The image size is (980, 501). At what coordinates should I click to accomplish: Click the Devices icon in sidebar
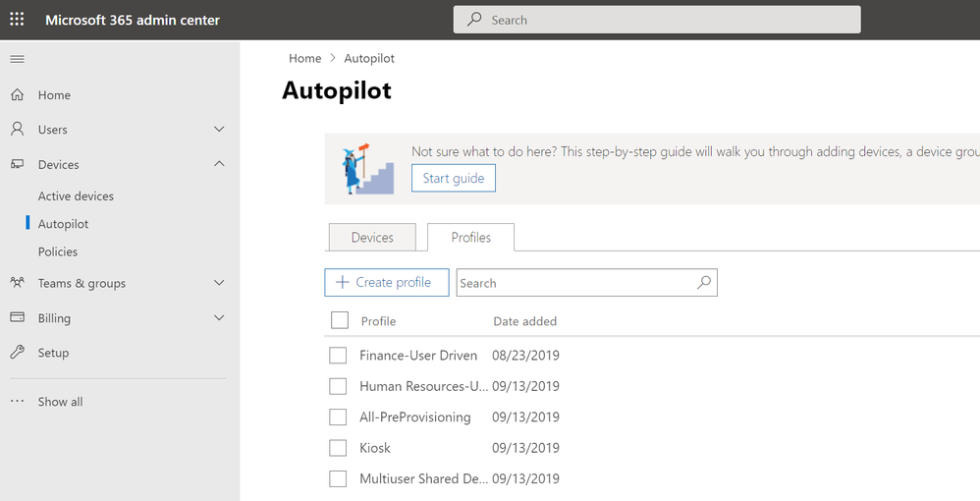point(17,165)
